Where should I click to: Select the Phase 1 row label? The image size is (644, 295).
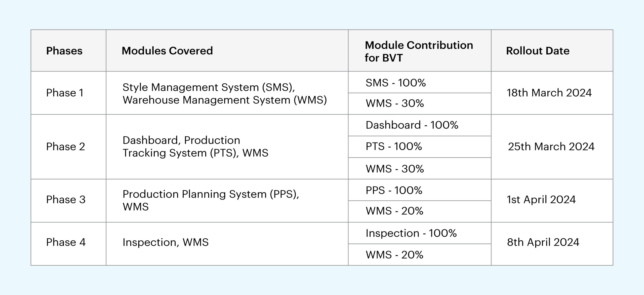(x=65, y=93)
